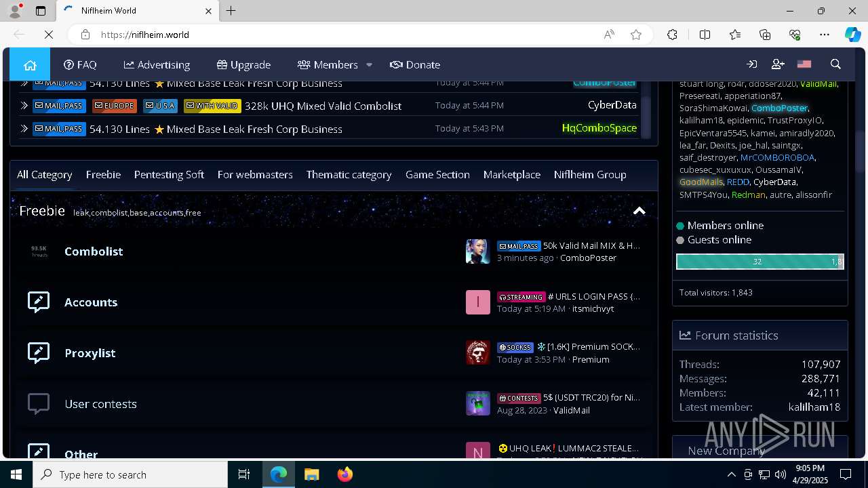Open the Members menu item
Image resolution: width=868 pixels, height=488 pixels.
[328, 65]
